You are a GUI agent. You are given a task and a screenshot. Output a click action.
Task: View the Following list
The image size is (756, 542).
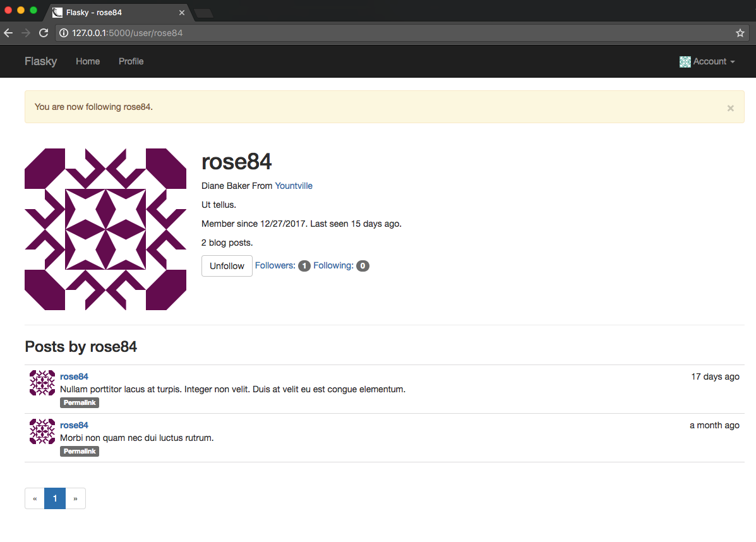click(x=333, y=266)
